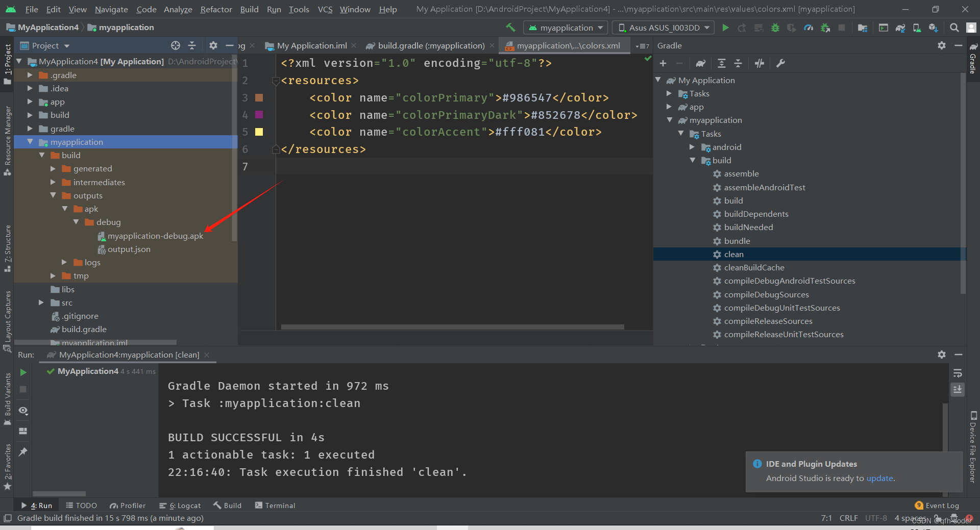Toggle soft-wrap in Run console
This screenshot has height=530, width=980.
pyautogui.click(x=958, y=373)
